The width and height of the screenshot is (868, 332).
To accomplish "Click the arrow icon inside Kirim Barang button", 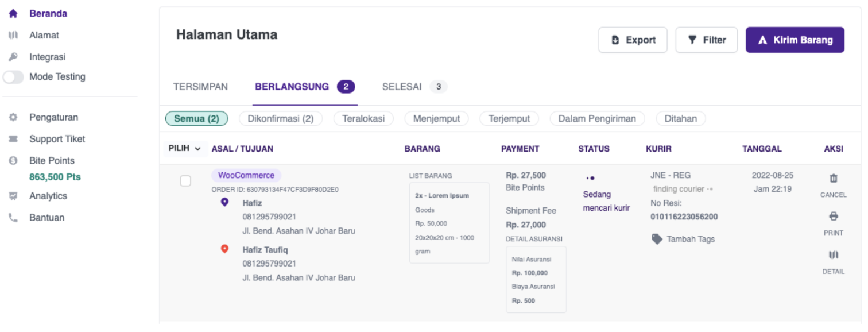I will point(762,40).
